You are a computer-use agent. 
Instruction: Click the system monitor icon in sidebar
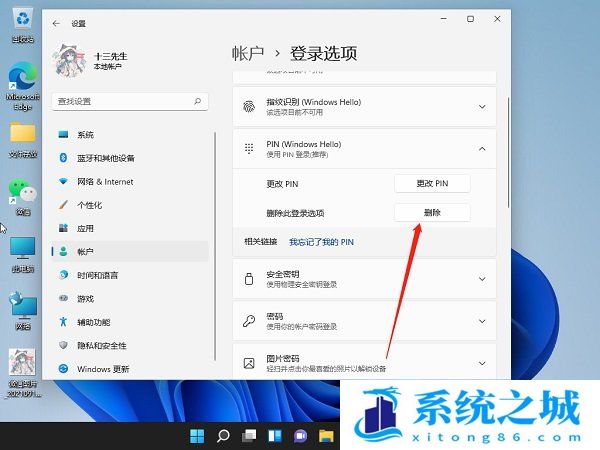point(64,134)
